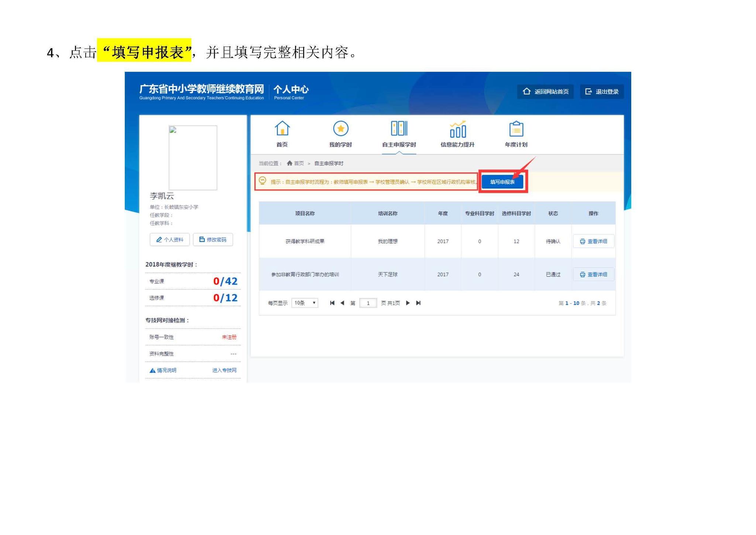Screen dimensions: 756x535
Task: Open 进入专技网 link
Action: [x=224, y=370]
